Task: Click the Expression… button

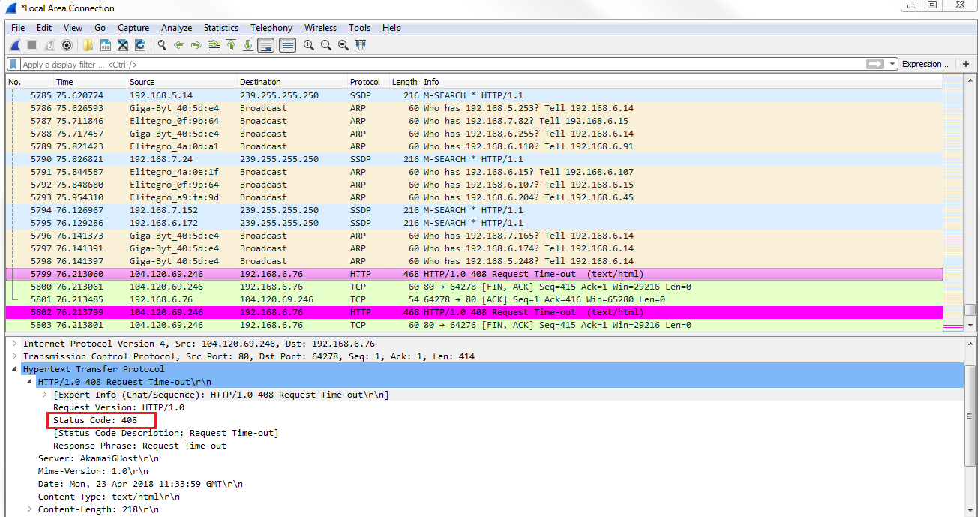Action: 925,65
